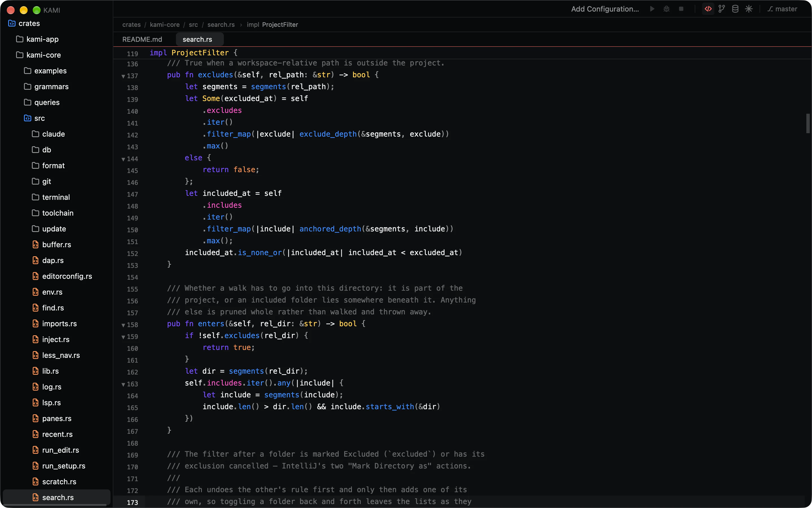
Task: Collapse fn enters fold at line 158
Action: point(123,325)
